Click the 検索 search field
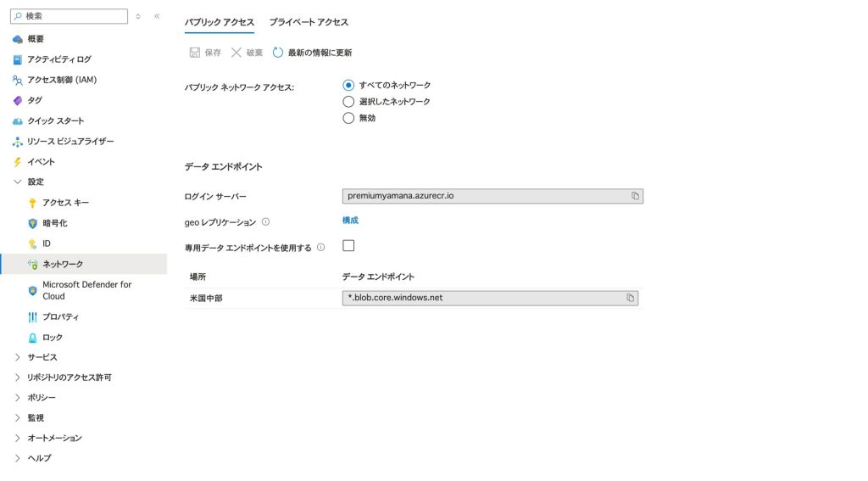Image resolution: width=868 pixels, height=481 pixels. [x=72, y=16]
